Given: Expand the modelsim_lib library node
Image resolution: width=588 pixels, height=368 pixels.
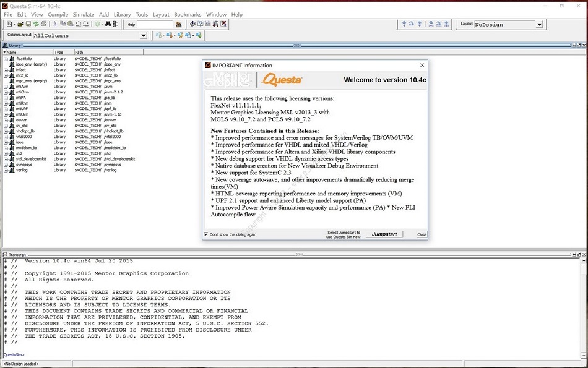Looking at the screenshot, I should pyautogui.click(x=6, y=148).
